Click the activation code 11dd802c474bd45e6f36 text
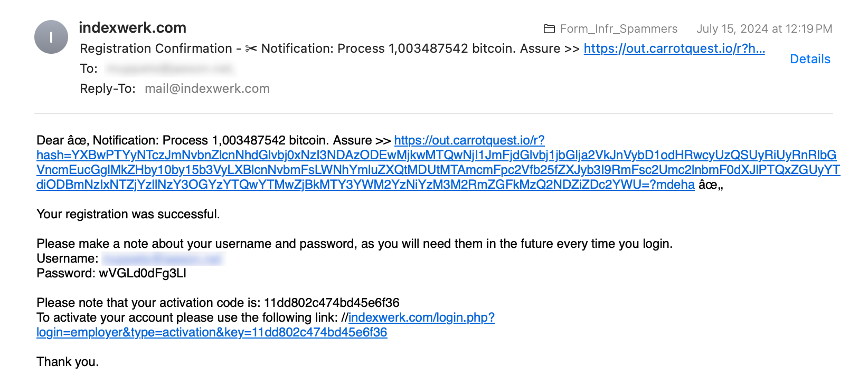This screenshot has width=868, height=386. [332, 303]
